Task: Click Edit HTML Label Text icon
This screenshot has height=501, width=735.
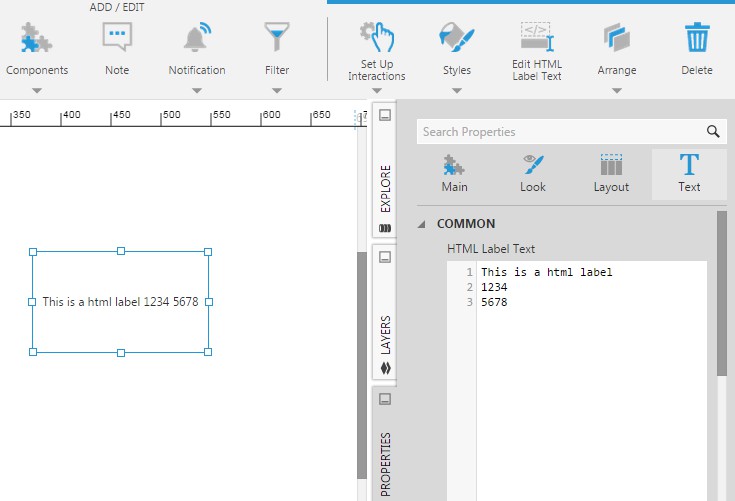Action: [x=537, y=40]
